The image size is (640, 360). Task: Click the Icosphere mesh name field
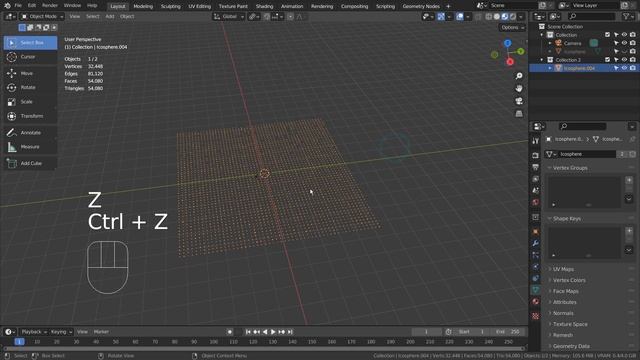point(587,154)
